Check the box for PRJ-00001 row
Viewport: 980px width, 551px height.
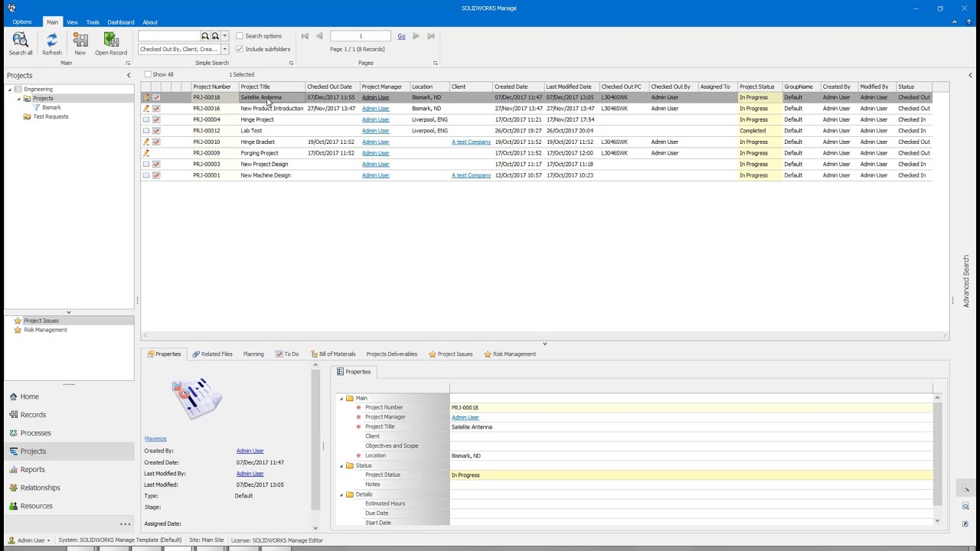pyautogui.click(x=146, y=175)
